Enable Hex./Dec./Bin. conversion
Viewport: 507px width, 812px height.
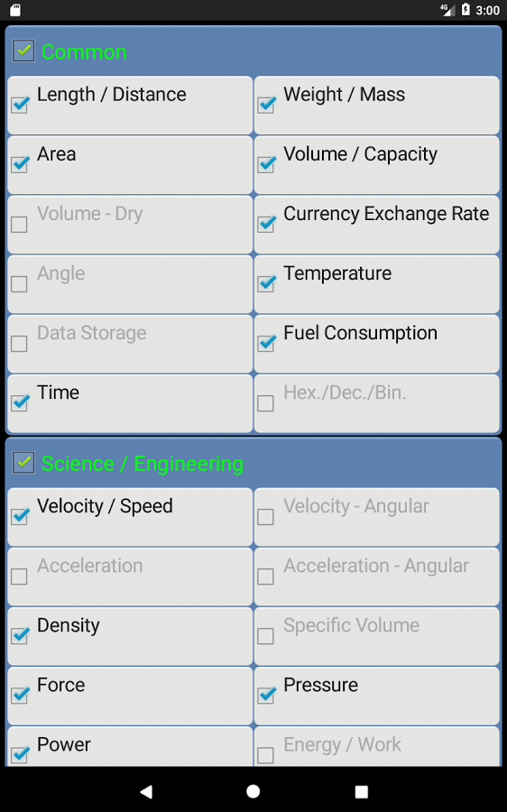coord(265,403)
